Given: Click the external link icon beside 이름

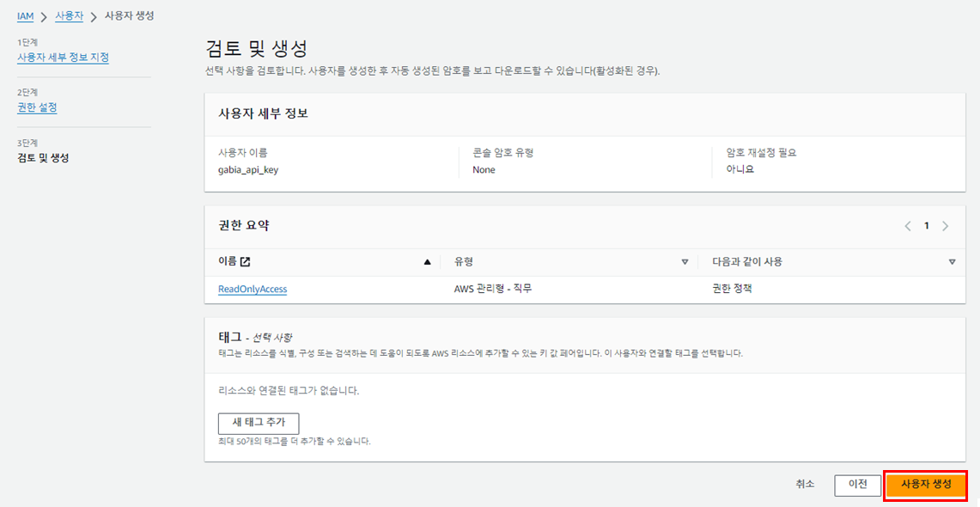Looking at the screenshot, I should coord(246,262).
